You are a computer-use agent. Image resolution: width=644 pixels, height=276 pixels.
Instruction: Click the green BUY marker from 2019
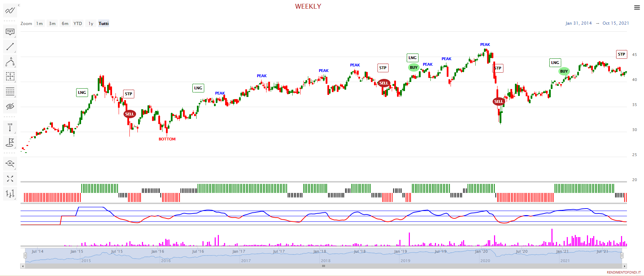coord(414,67)
